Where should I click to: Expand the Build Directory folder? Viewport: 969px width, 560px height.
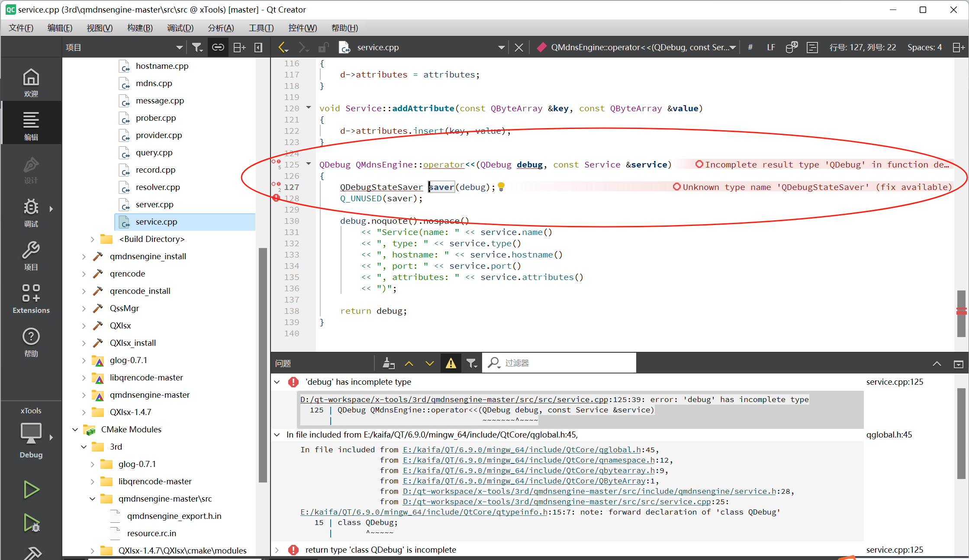(92, 239)
